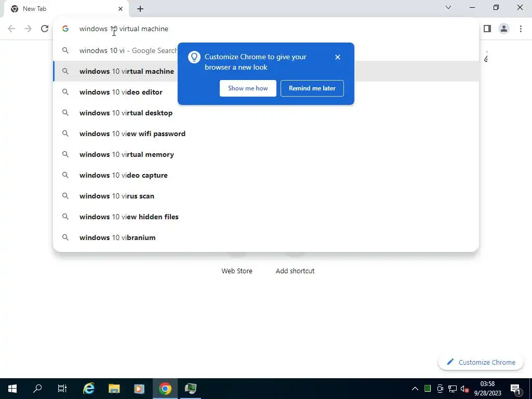The width and height of the screenshot is (532, 399).
Task: Click the search icon beside video editor suggestion
Action: coord(65,92)
